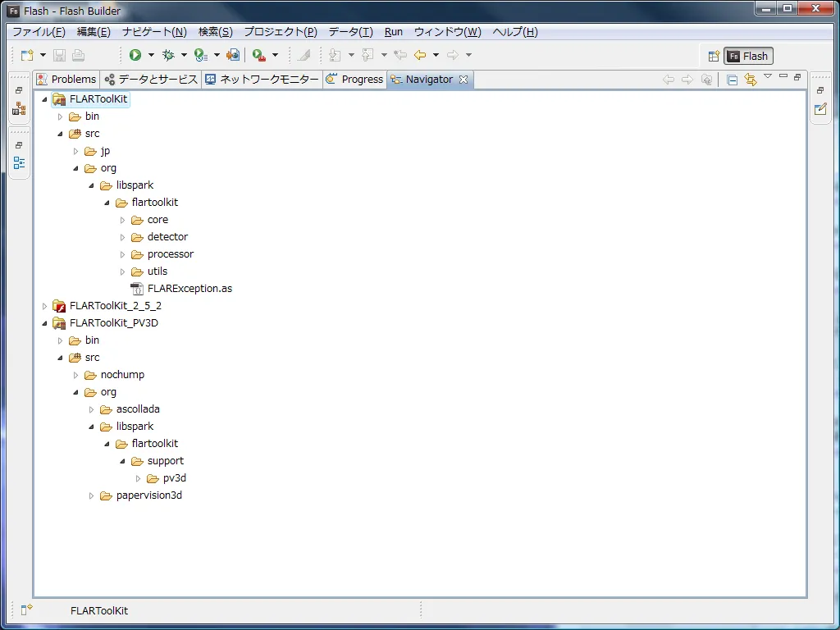
Task: Close the Navigator tab
Action: click(463, 80)
